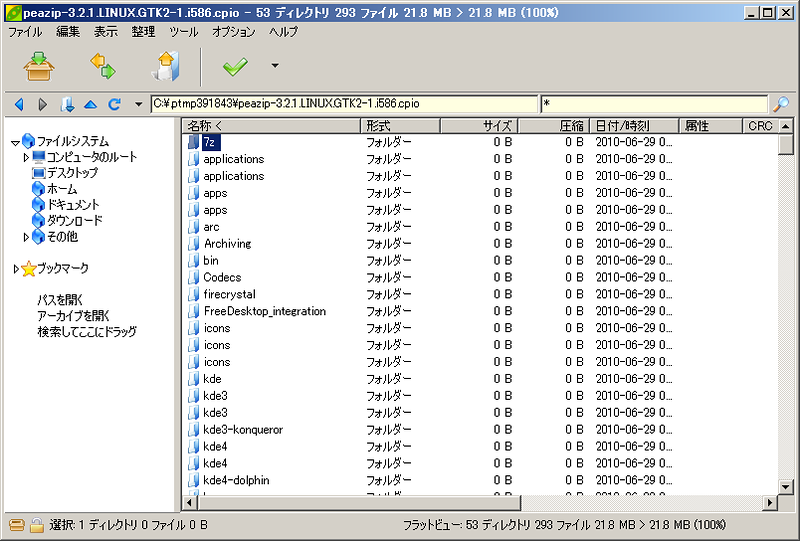Expand the コンピュータのルート tree node
This screenshot has width=800, height=541.
point(26,158)
